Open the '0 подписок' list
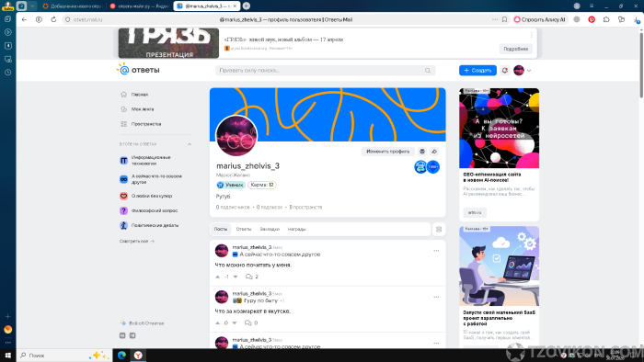644x362 pixels. coord(270,207)
